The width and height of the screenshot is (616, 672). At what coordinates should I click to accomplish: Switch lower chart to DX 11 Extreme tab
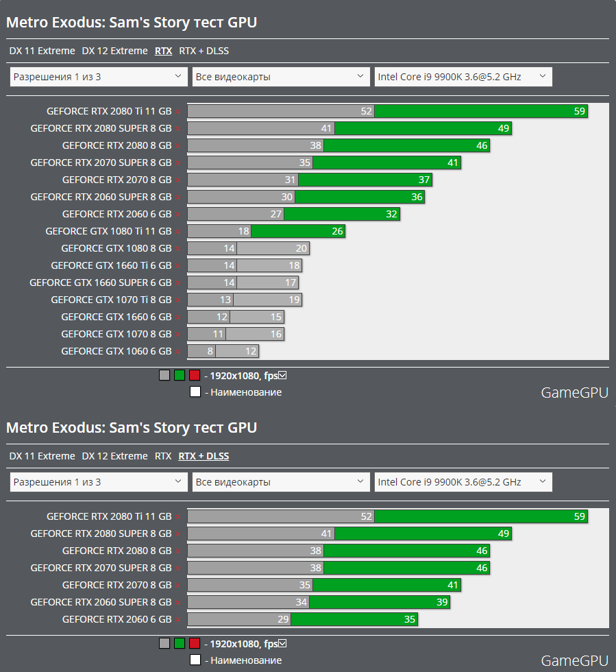pos(42,456)
